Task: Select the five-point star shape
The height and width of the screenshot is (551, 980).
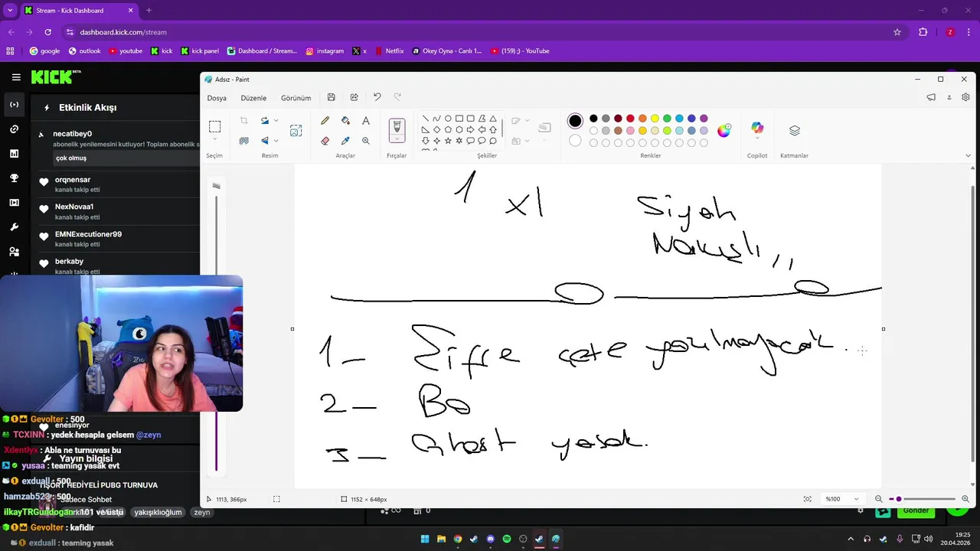Action: coord(448,141)
